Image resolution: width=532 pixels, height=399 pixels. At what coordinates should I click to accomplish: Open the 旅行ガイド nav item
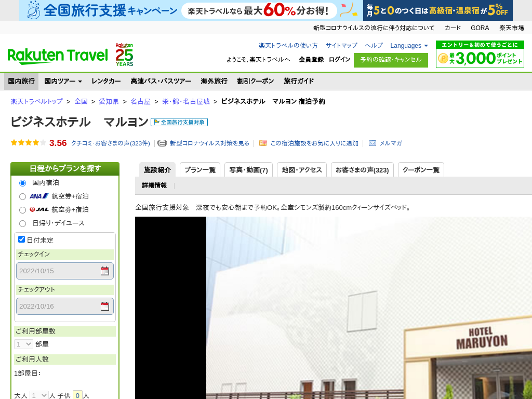tap(299, 81)
